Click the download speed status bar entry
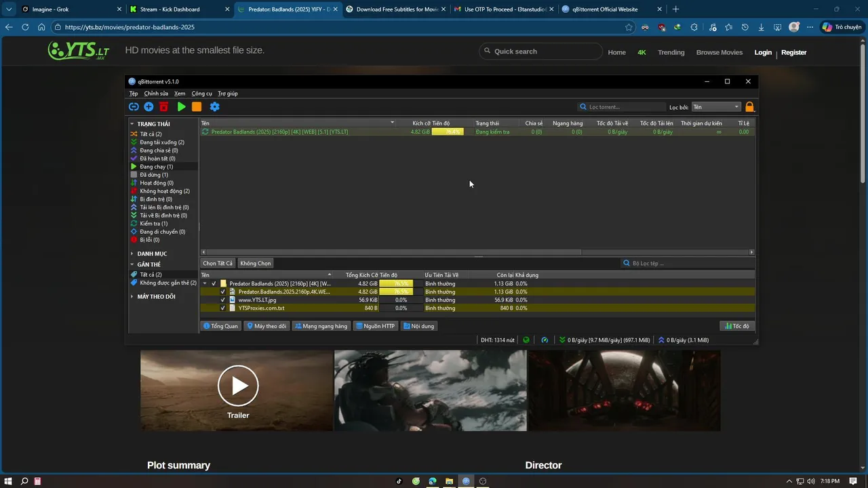868x488 pixels. tap(605, 340)
